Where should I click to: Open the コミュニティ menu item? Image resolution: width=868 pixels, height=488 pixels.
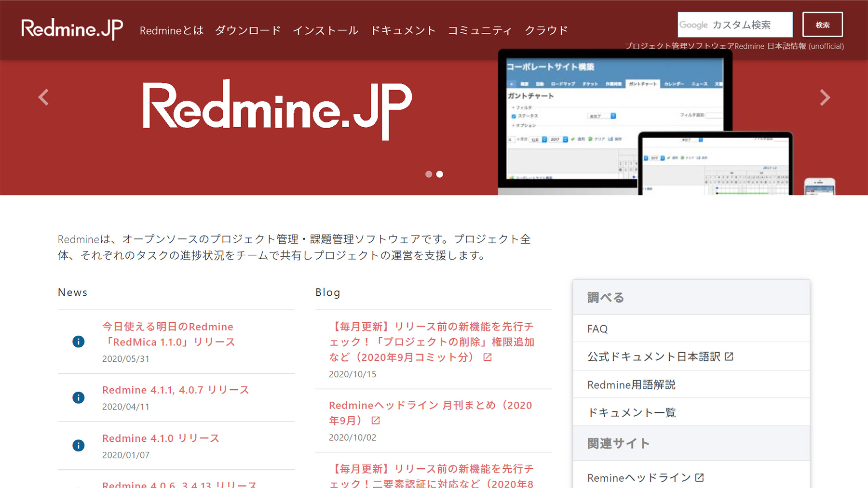pos(480,30)
